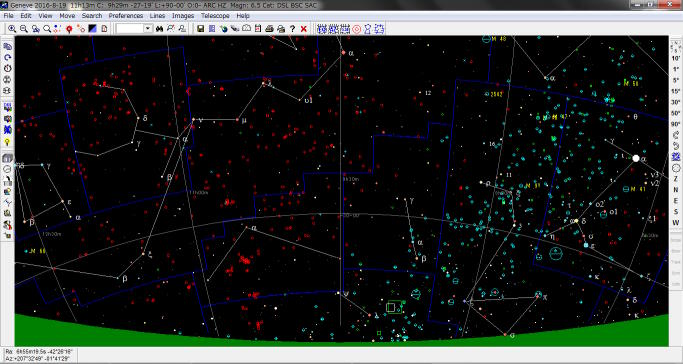Set field of view to 90 degrees

pos(676,124)
